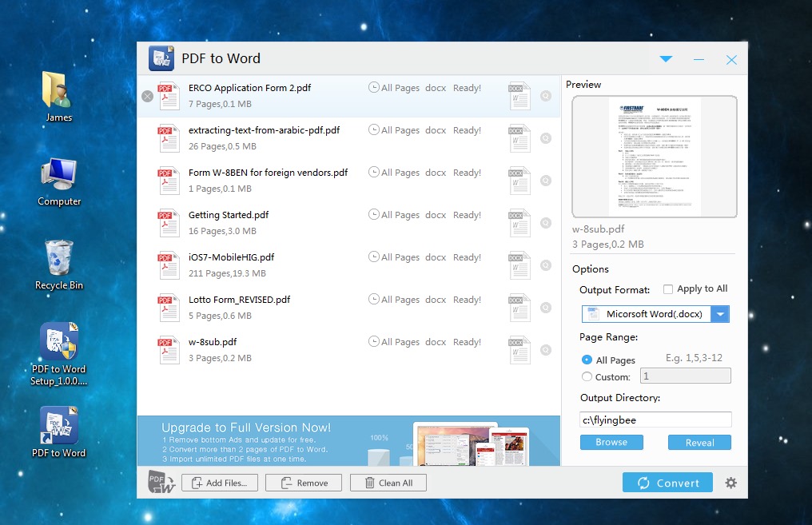This screenshot has height=525, width=812.
Task: Click the PDF icon for iOS7-MobileHIG.pdf
Action: point(169,265)
